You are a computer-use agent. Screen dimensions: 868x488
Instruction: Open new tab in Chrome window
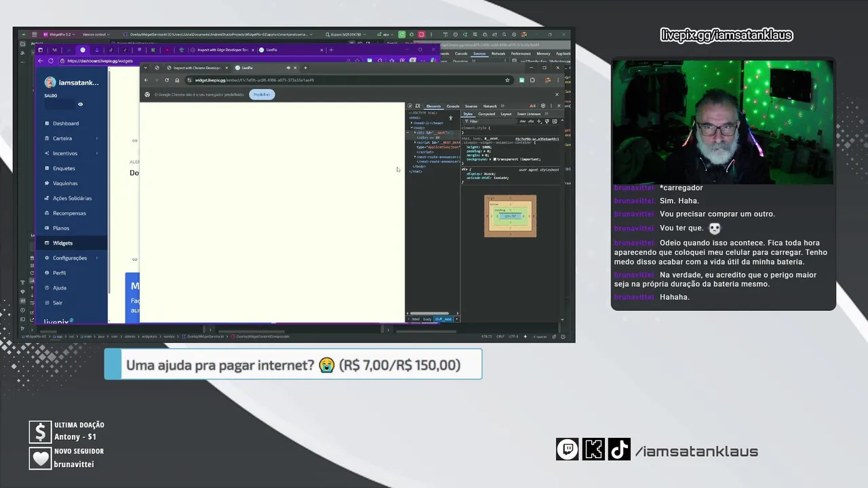305,68
